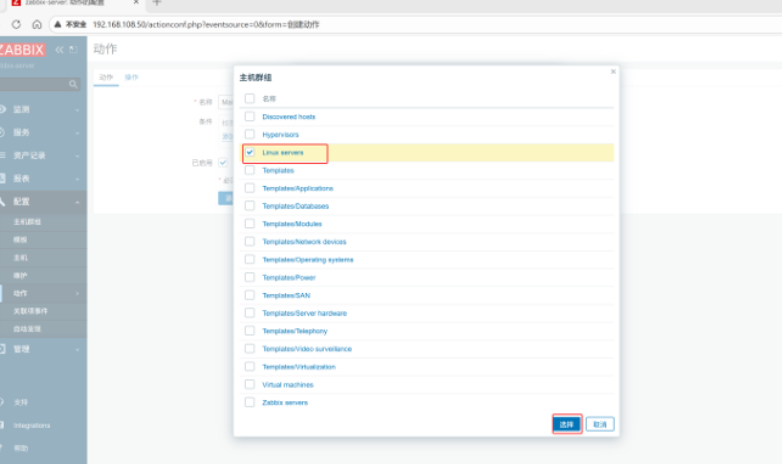Expand the 服务 menu chevron

click(77, 133)
